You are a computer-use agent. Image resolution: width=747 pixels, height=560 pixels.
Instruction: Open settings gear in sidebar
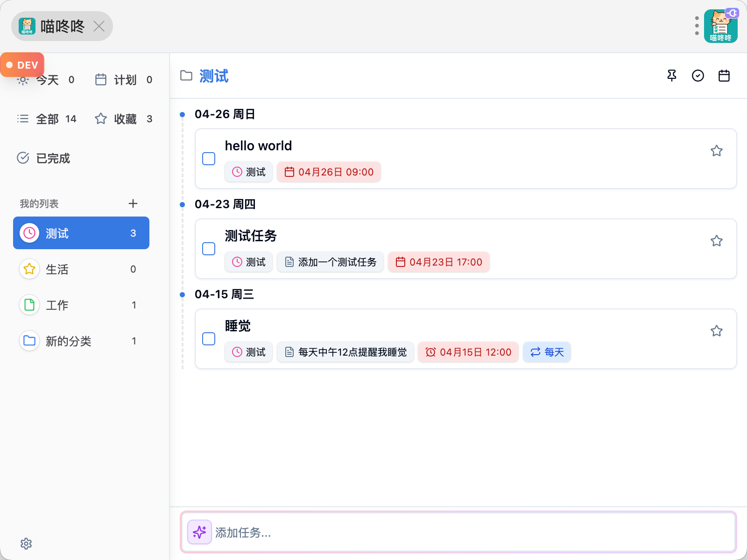tap(26, 544)
